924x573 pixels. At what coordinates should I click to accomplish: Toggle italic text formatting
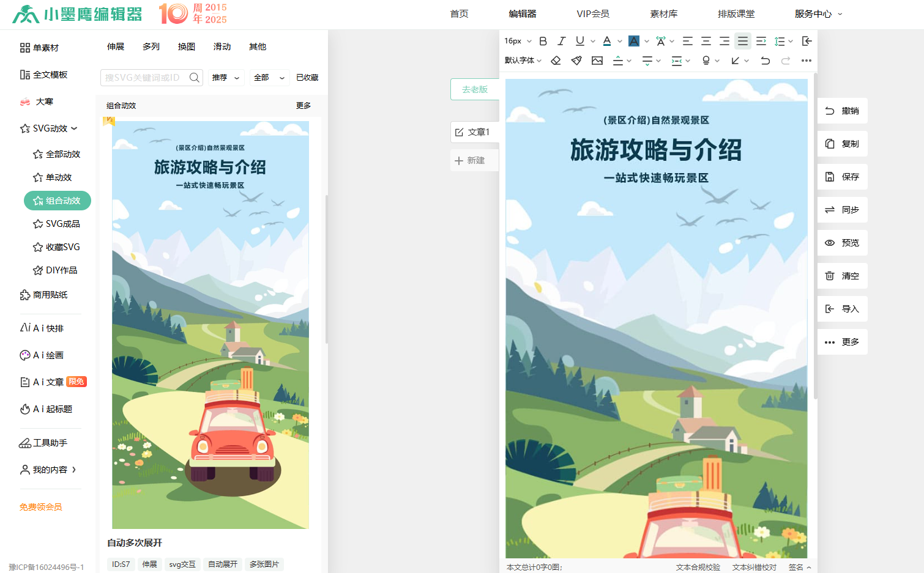pyautogui.click(x=561, y=41)
